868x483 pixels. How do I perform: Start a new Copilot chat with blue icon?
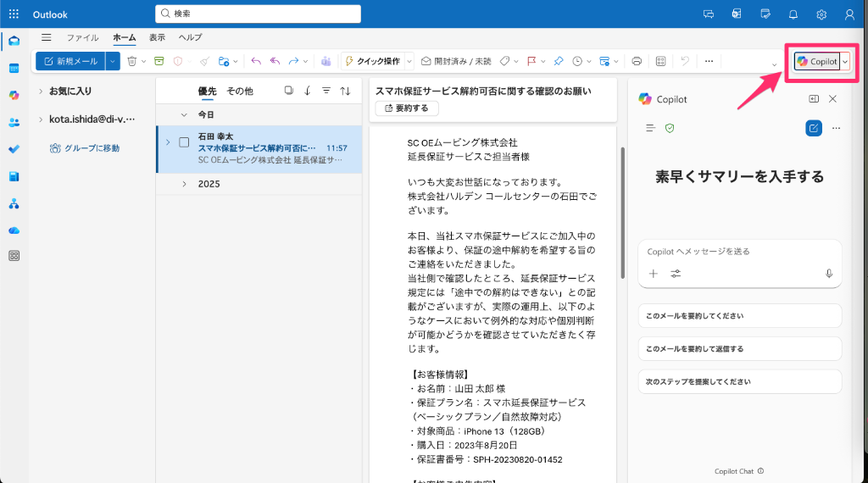[x=813, y=128]
